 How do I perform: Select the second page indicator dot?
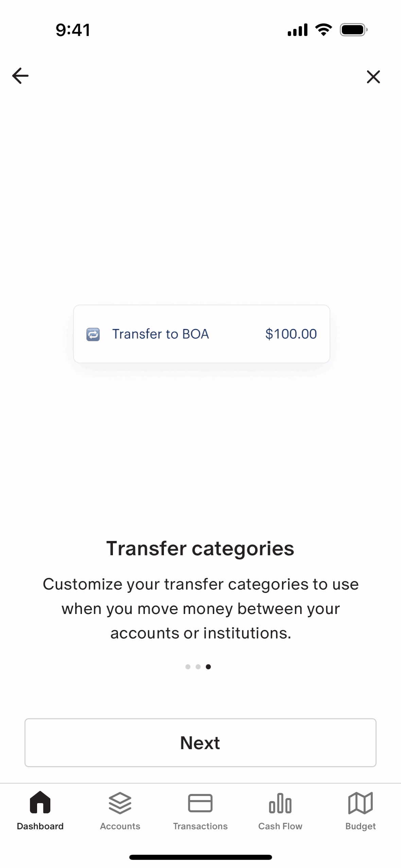pyautogui.click(x=198, y=667)
